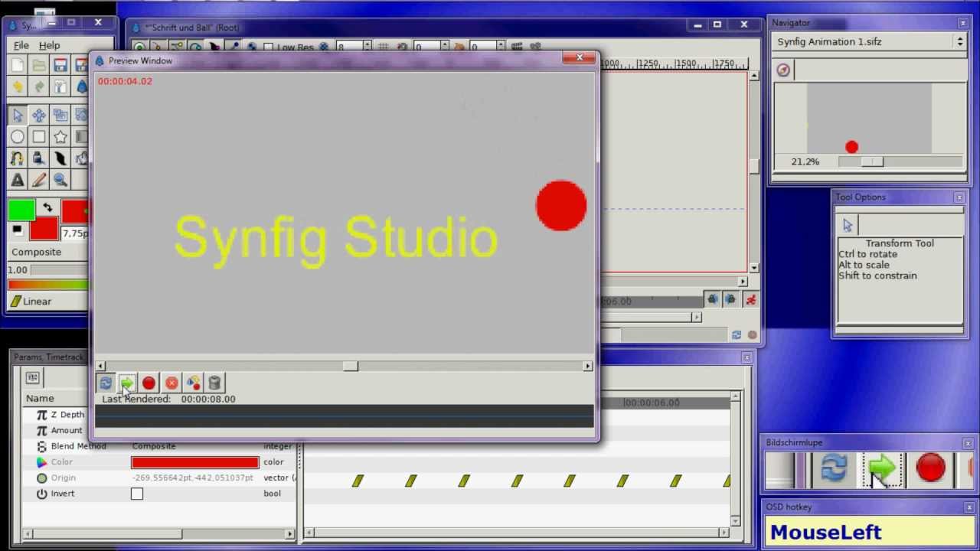Screen dimensions: 980x551
Task: Click the preview refresh icon
Action: (x=106, y=383)
